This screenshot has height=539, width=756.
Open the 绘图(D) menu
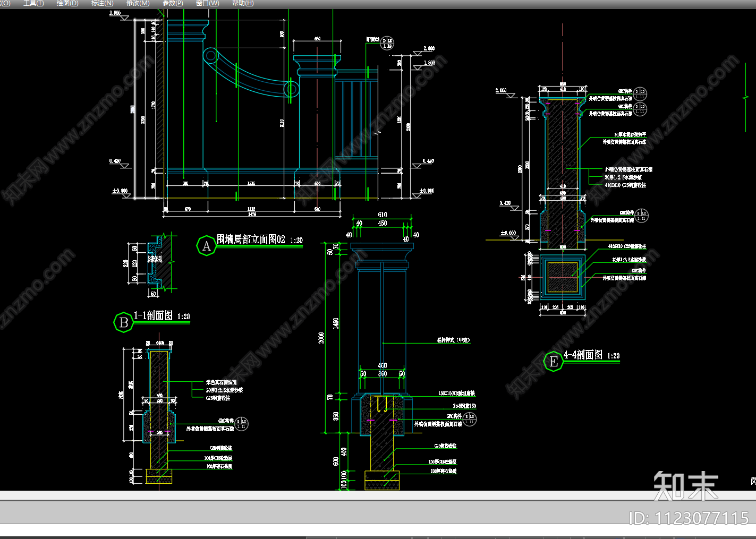67,3
